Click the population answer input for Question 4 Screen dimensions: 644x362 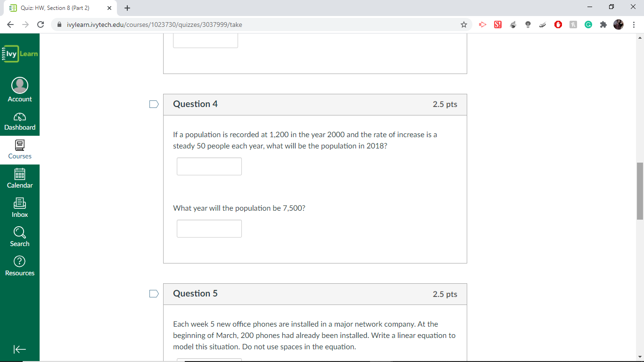tap(209, 166)
